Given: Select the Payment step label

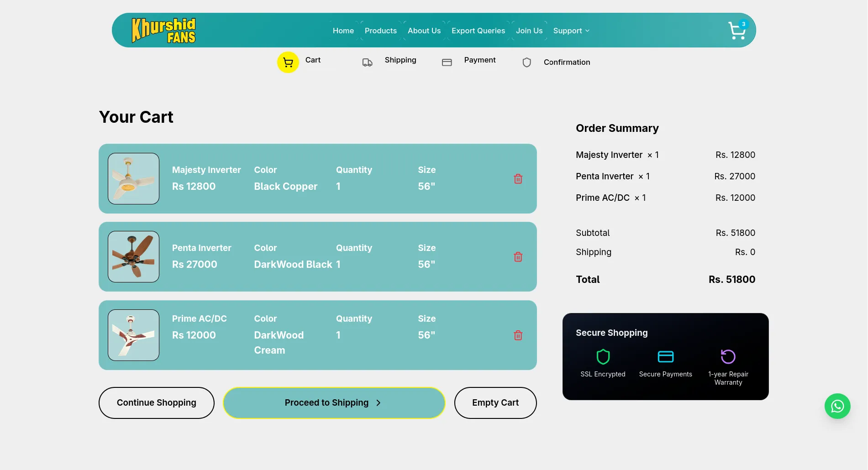Looking at the screenshot, I should (480, 60).
